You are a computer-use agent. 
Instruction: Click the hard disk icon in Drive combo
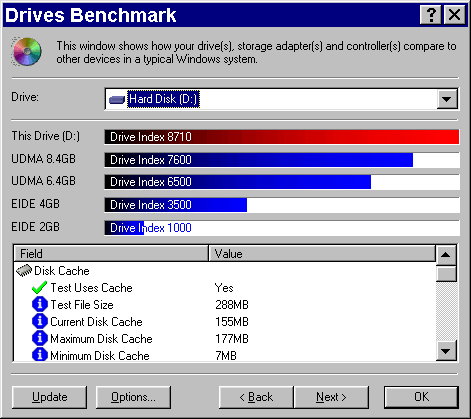117,99
